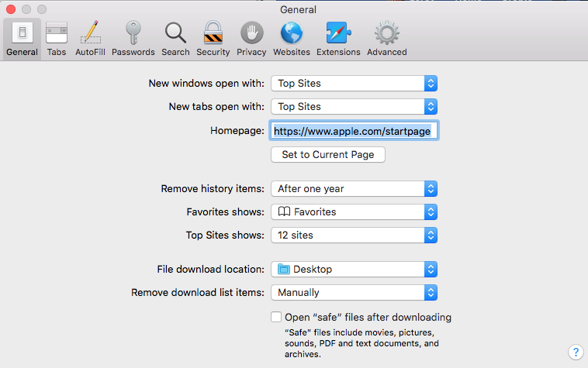
Task: Click the help question mark button
Action: (x=576, y=352)
